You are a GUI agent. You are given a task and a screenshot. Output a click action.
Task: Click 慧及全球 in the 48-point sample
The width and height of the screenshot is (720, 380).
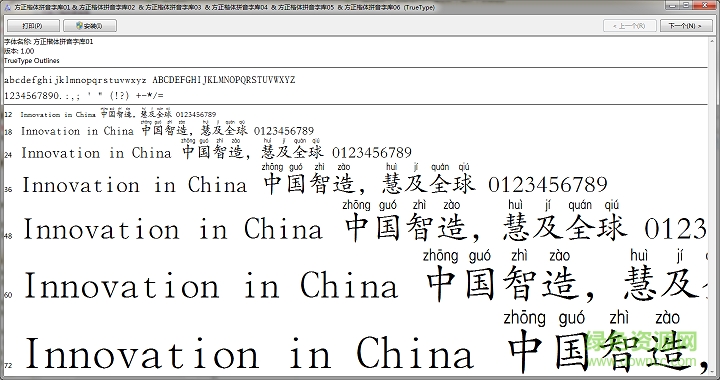pos(565,227)
